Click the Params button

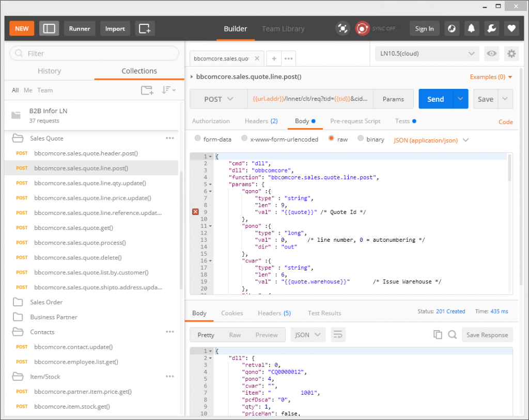click(393, 99)
